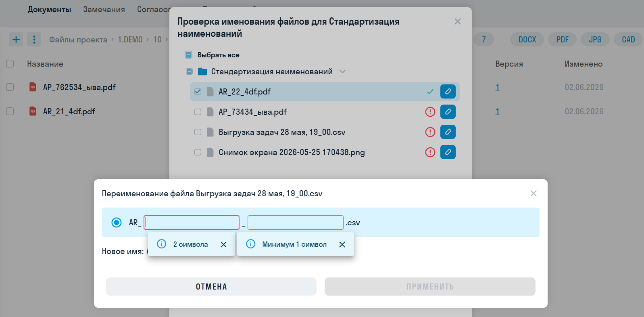The width and height of the screenshot is (644, 317).
Task: Click PDF icon of AP_762534_ыва.pdf
Action: coord(33,87)
